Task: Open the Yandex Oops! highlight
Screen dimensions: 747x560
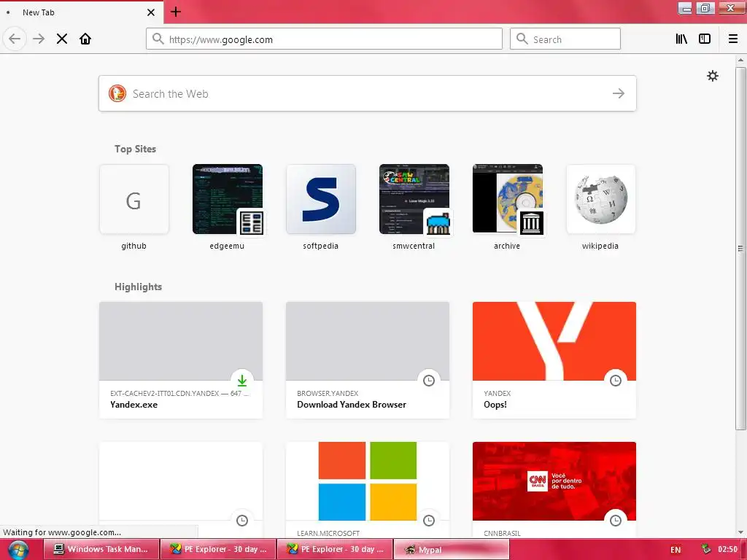Action: 554,360
